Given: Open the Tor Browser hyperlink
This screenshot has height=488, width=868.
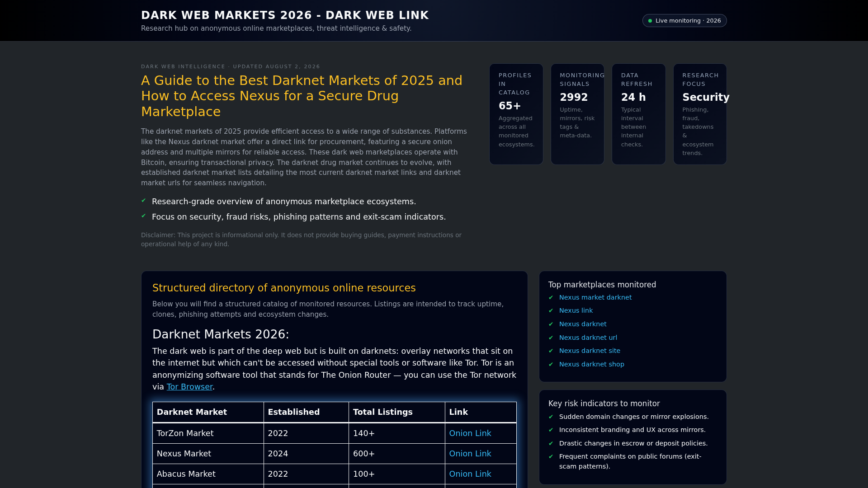Looking at the screenshot, I should pos(189,387).
